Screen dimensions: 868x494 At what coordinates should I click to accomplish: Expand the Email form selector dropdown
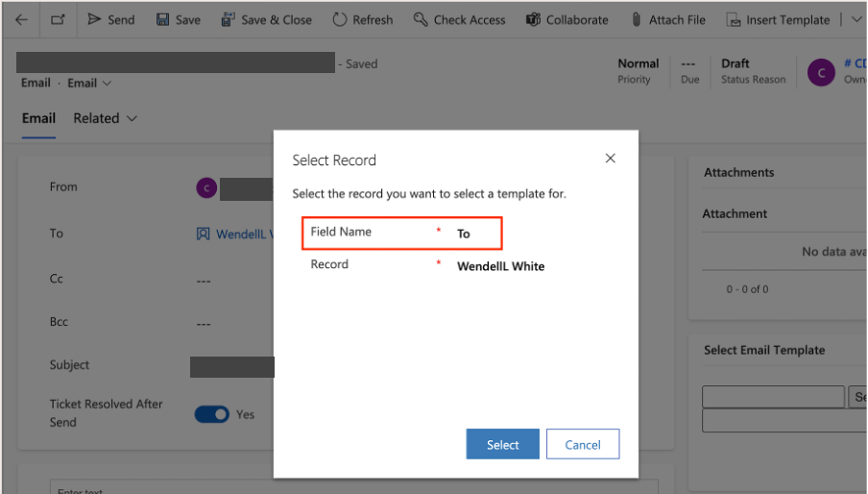pyautogui.click(x=89, y=83)
